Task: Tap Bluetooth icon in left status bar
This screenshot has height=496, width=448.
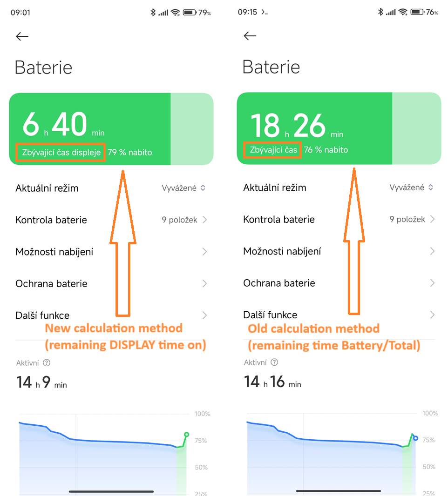Action: tap(153, 13)
